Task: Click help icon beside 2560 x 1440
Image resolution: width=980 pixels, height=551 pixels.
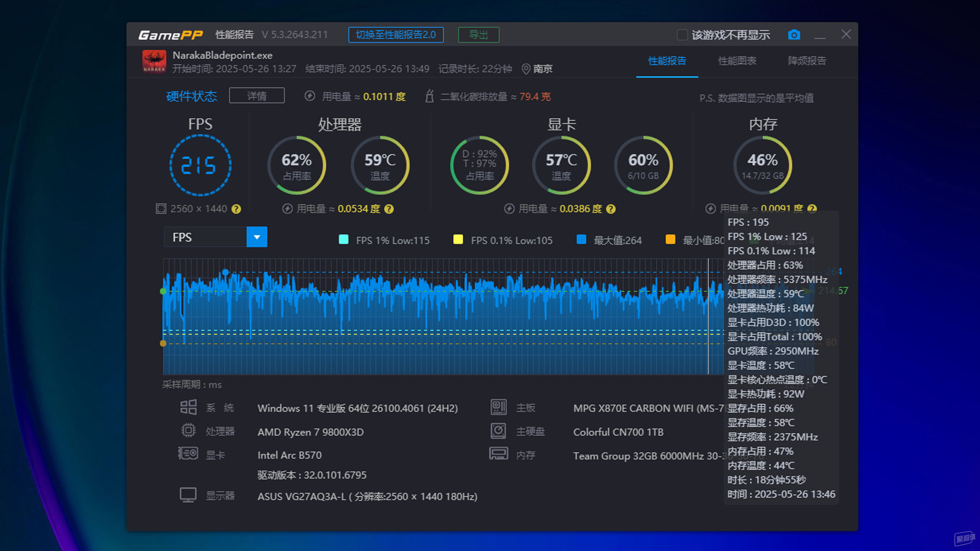Action: (236, 209)
